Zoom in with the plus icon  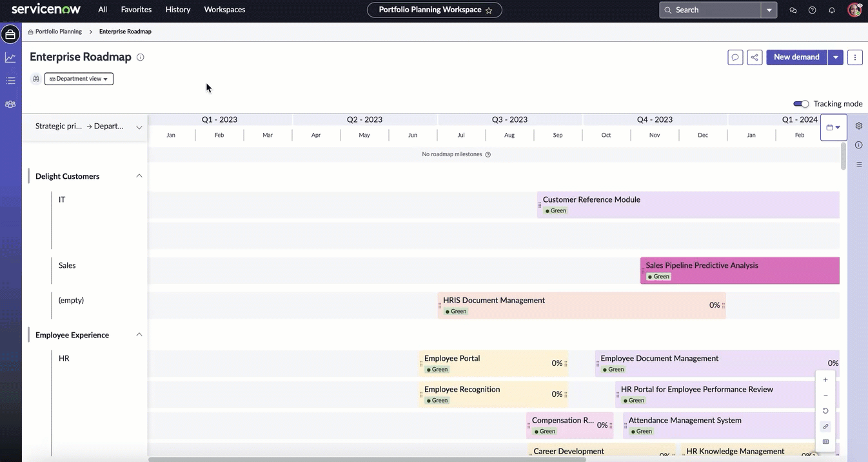[825, 380]
